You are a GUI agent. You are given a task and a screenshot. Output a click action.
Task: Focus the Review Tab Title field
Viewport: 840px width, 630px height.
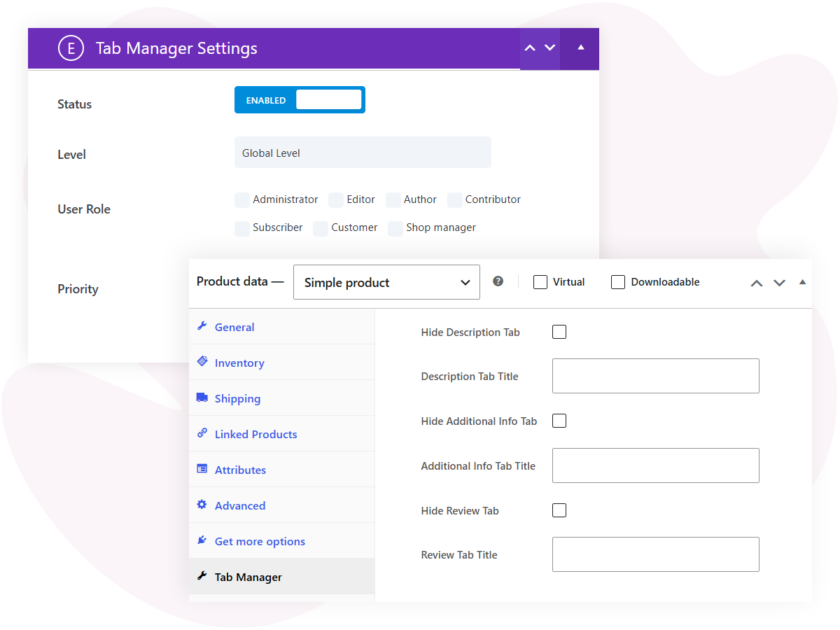[x=656, y=554]
